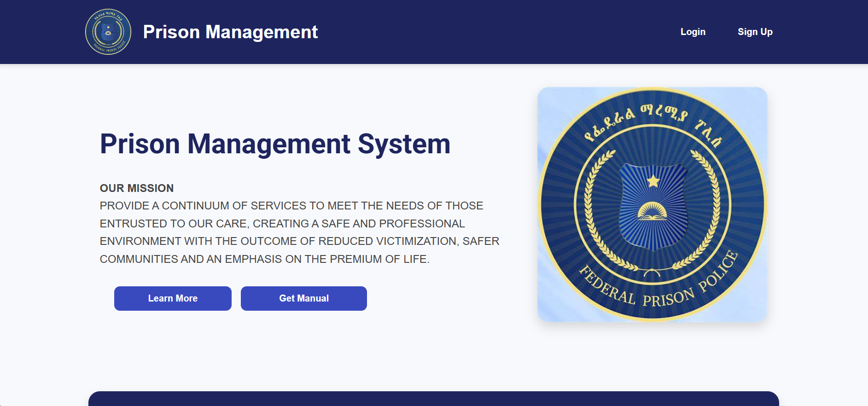Click the mission line starting with "PROVIDE"
The height and width of the screenshot is (406, 868).
[291, 206]
